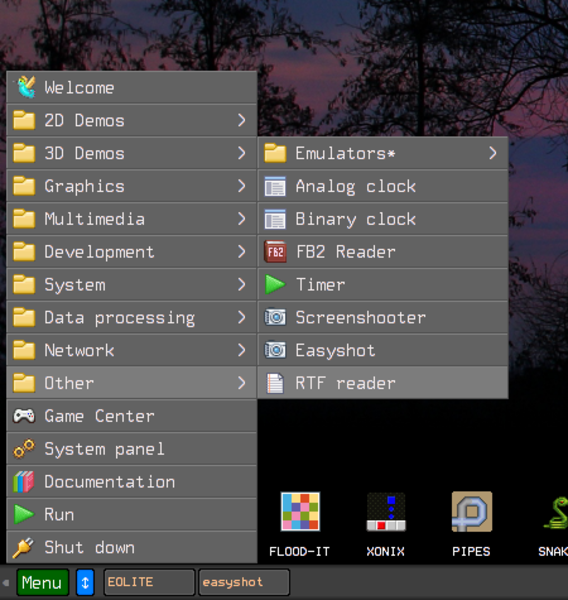Image resolution: width=568 pixels, height=600 pixels.
Task: Expand Multimedia submenu arrow
Action: pyautogui.click(x=242, y=219)
